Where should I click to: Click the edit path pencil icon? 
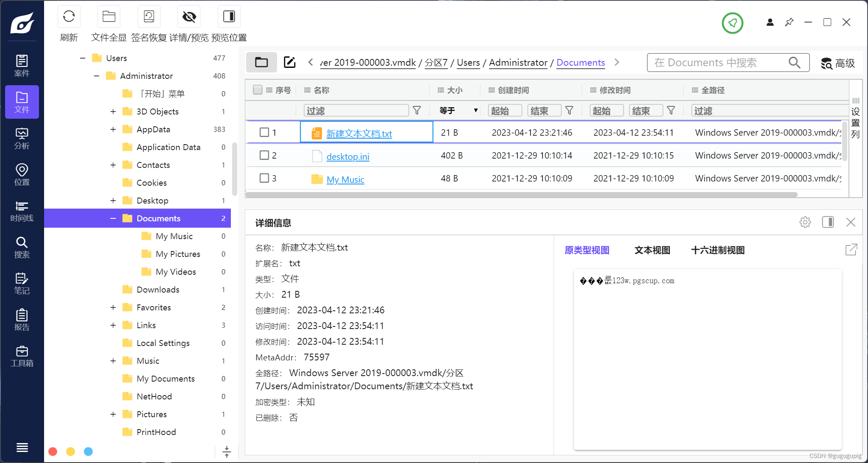pos(289,62)
